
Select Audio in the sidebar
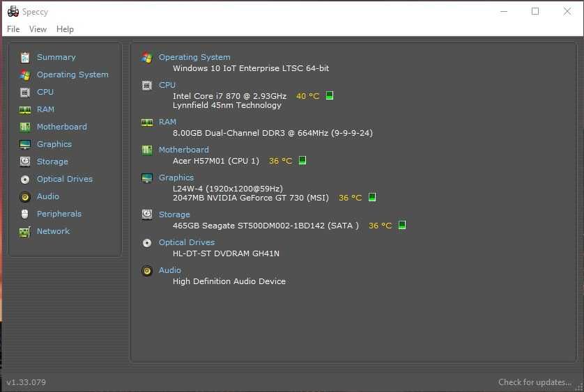(x=48, y=196)
